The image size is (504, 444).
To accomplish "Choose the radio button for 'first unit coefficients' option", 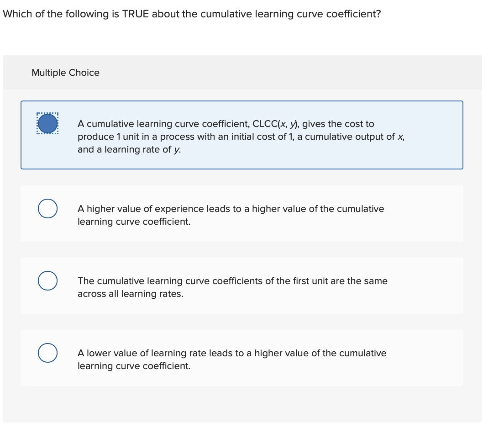I will pyautogui.click(x=47, y=281).
